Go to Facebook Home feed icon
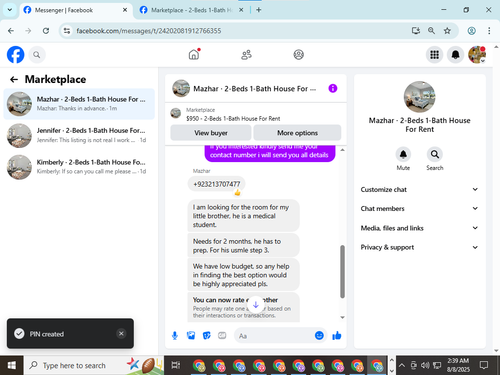Screen dimensions: 500x375 [x=194, y=54]
